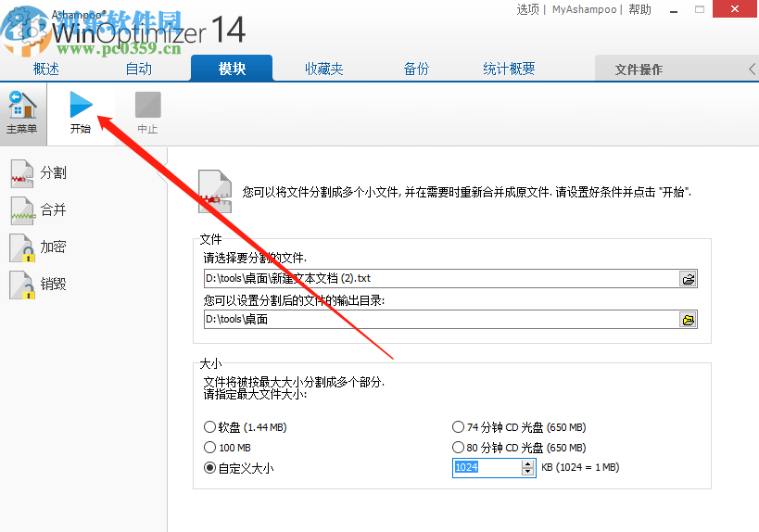Click the 文件操作 panel tab
This screenshot has height=532, width=759.
pyautogui.click(x=639, y=70)
